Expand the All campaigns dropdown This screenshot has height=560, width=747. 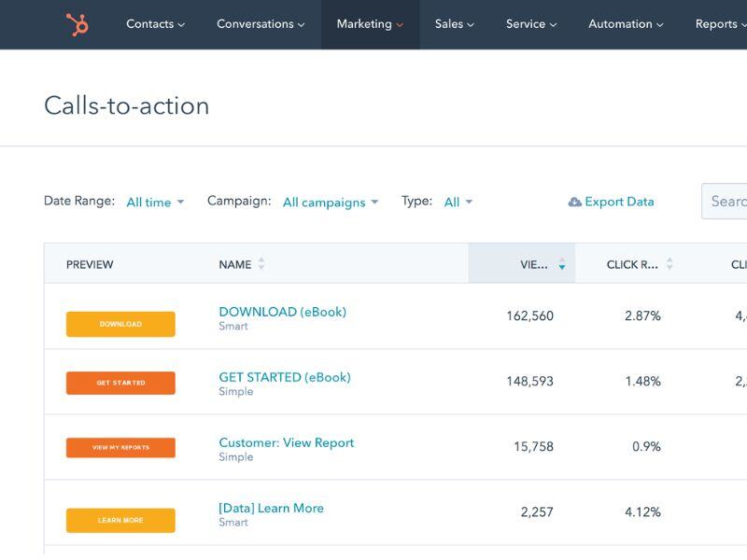tap(331, 203)
